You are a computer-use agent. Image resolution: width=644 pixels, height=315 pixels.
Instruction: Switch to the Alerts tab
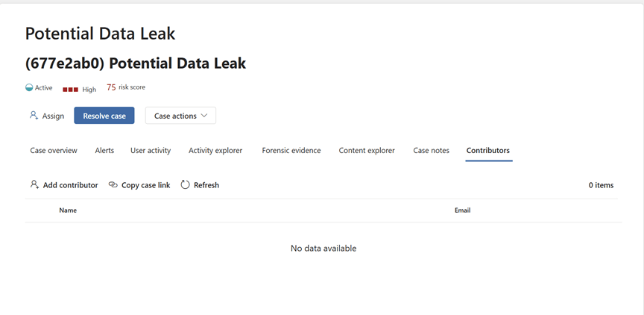(x=104, y=151)
